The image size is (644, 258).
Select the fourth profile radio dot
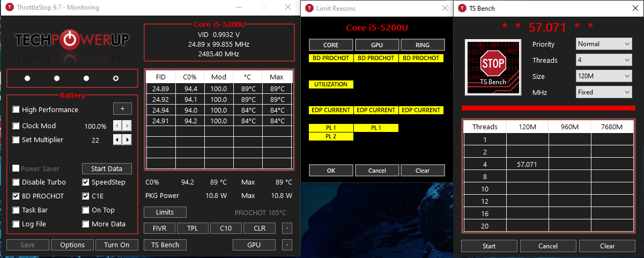coord(116,78)
